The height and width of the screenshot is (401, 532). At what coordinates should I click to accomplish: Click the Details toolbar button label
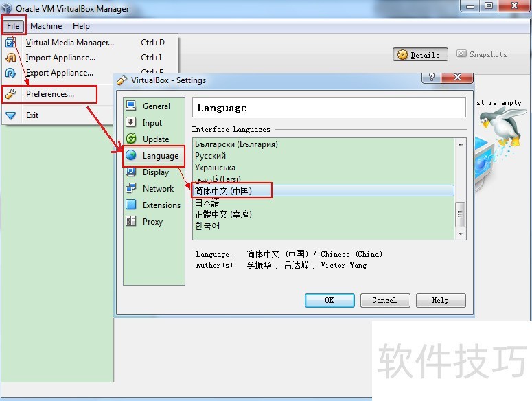coord(425,55)
